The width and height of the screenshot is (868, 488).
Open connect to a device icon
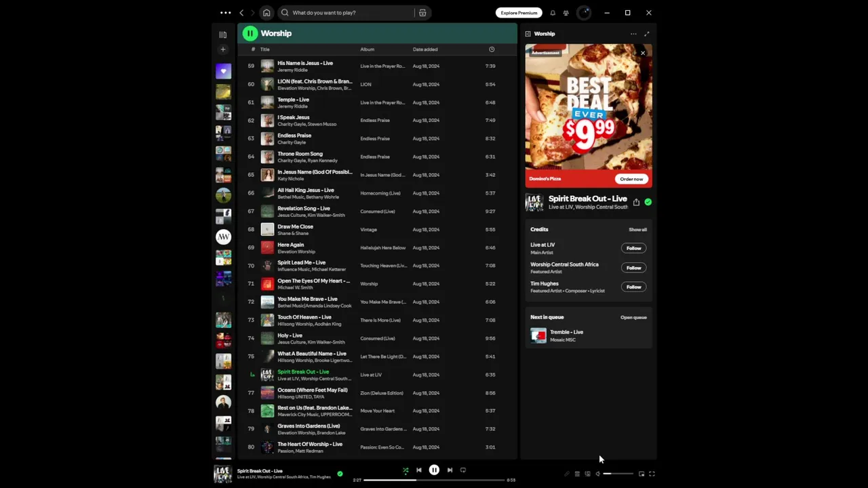[587, 474]
